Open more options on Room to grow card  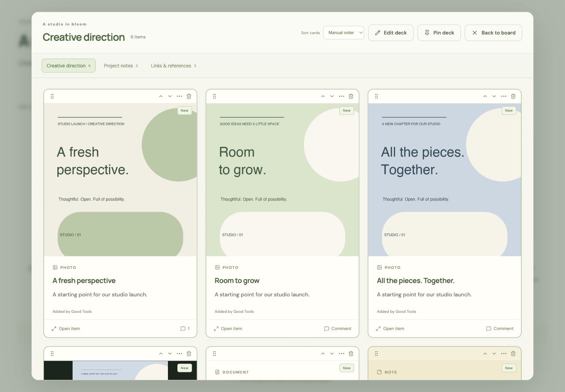(x=341, y=96)
